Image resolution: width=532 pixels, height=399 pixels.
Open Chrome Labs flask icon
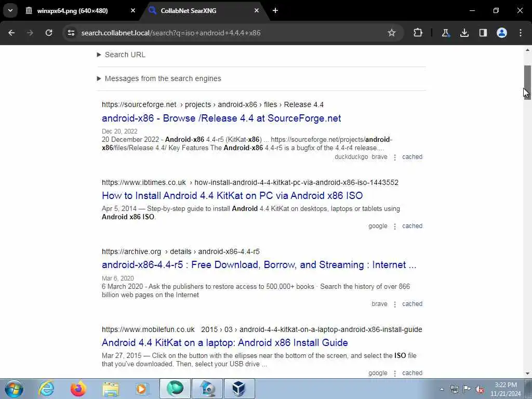point(445,33)
